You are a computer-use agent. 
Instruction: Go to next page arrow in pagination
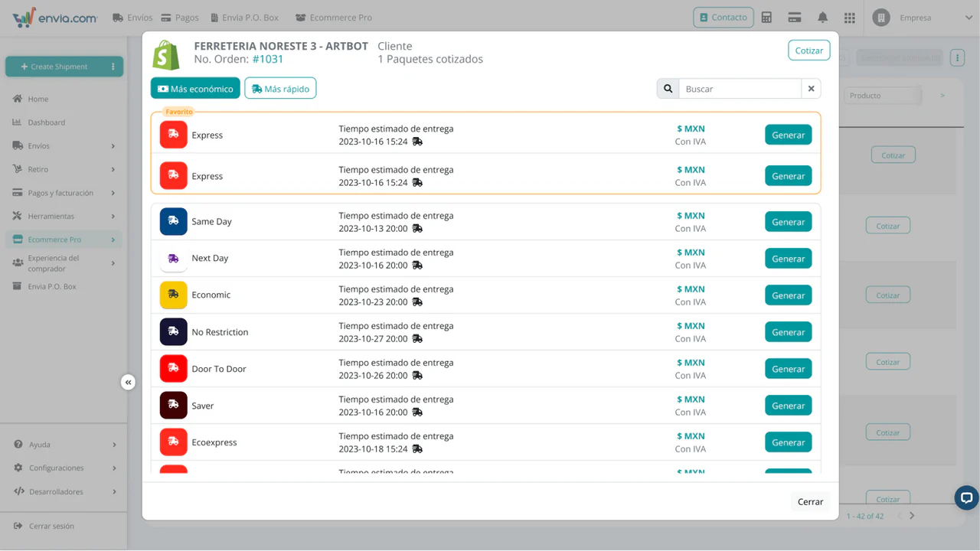click(x=912, y=516)
